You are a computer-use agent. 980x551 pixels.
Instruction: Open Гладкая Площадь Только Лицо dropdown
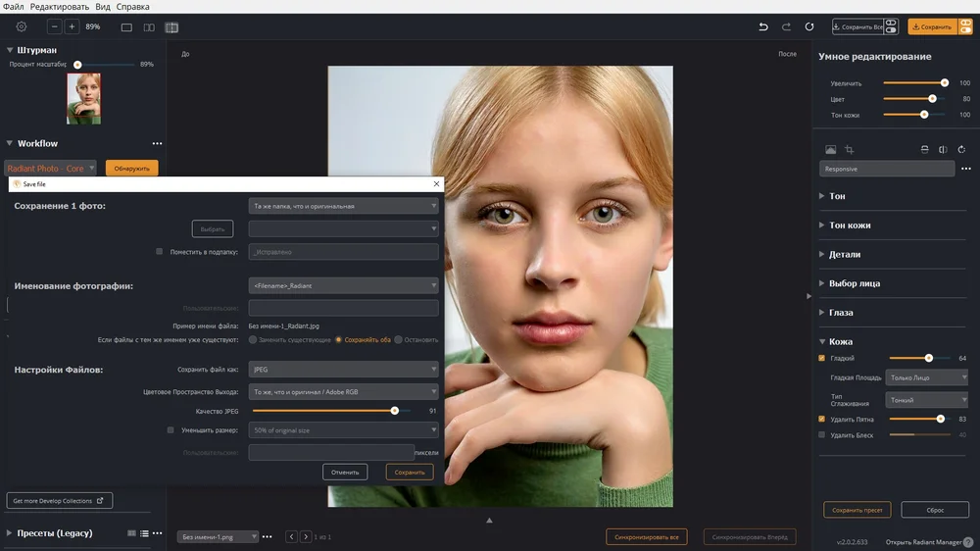pos(926,377)
